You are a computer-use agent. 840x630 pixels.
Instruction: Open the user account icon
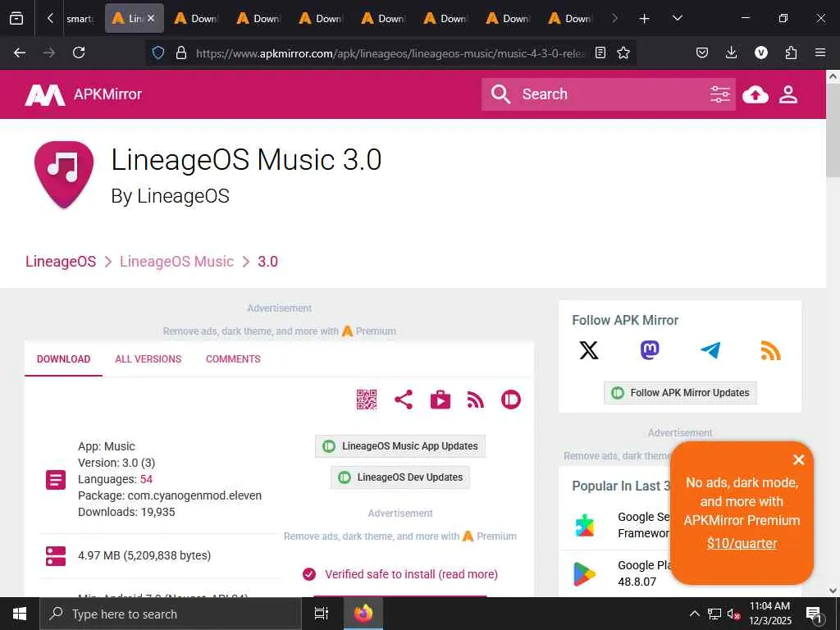point(788,95)
